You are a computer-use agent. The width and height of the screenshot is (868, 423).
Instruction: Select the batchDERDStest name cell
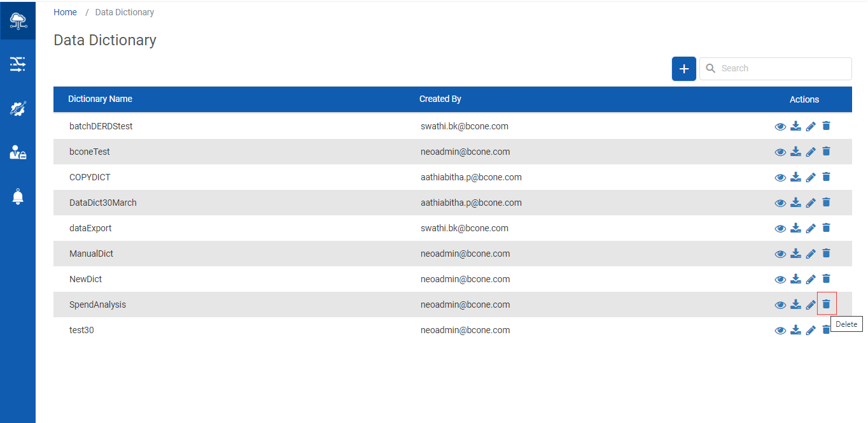click(x=101, y=126)
